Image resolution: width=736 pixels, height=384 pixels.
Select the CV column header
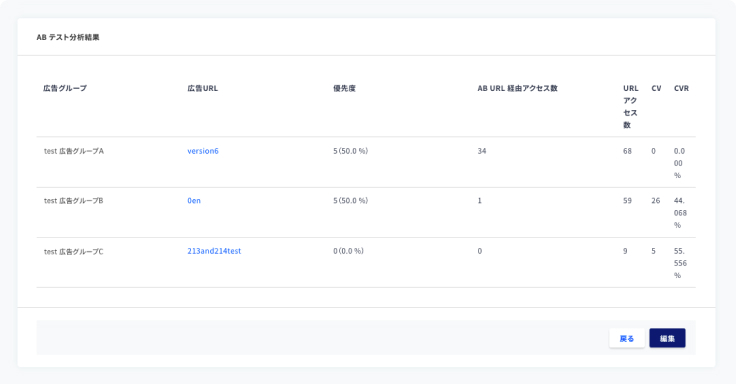tap(656, 88)
